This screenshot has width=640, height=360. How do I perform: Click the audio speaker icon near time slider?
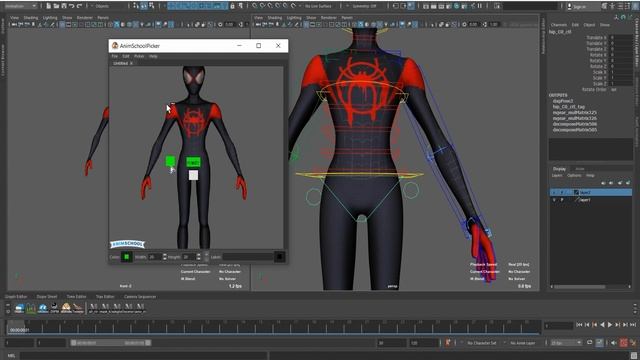[x=614, y=342]
